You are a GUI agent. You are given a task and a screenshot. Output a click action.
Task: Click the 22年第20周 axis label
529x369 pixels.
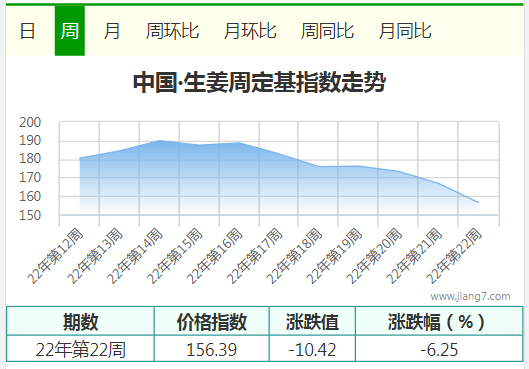tap(374, 256)
